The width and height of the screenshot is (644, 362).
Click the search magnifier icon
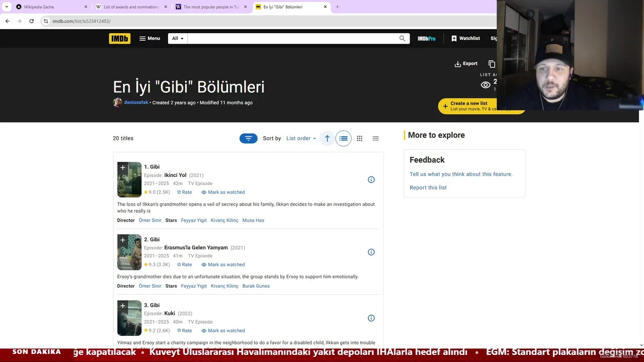(402, 38)
